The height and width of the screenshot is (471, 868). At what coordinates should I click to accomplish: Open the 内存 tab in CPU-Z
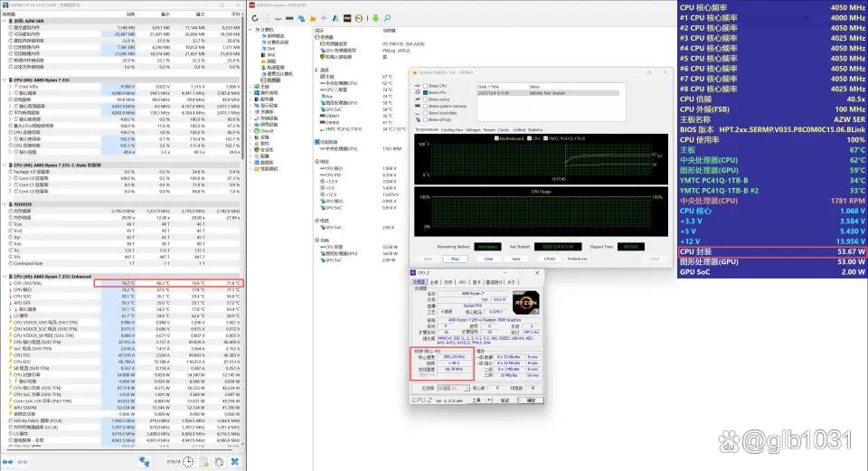coord(446,282)
